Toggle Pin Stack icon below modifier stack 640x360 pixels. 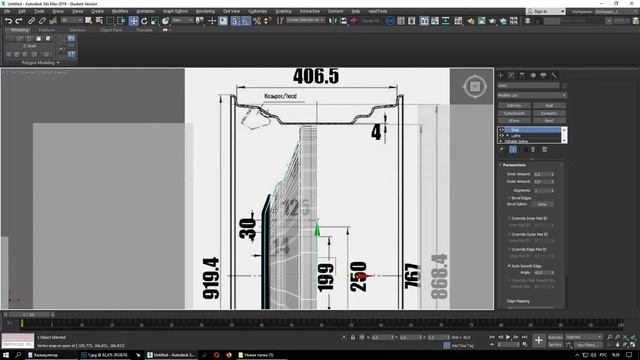[501, 150]
